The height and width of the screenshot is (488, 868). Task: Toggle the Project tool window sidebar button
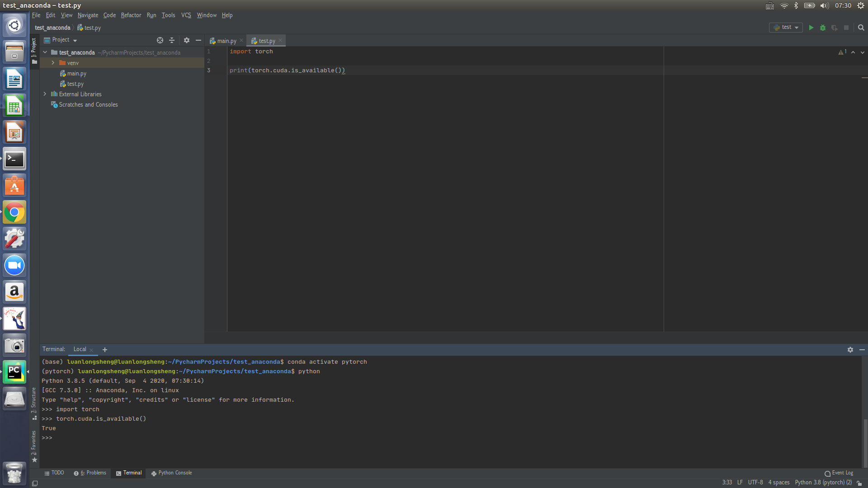(x=34, y=50)
